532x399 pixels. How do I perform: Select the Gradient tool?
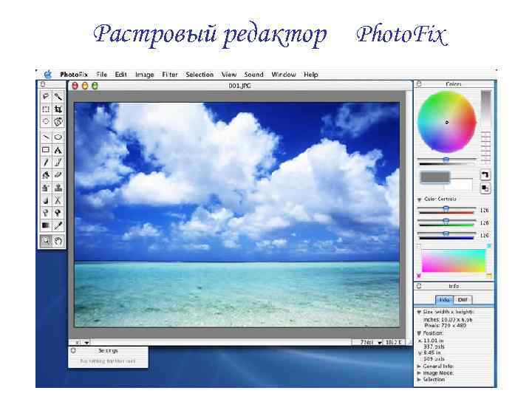point(46,225)
